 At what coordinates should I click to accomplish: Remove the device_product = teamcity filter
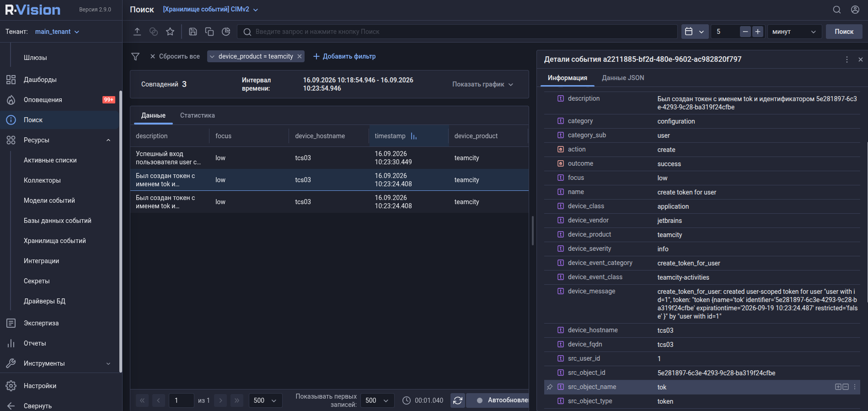300,56
